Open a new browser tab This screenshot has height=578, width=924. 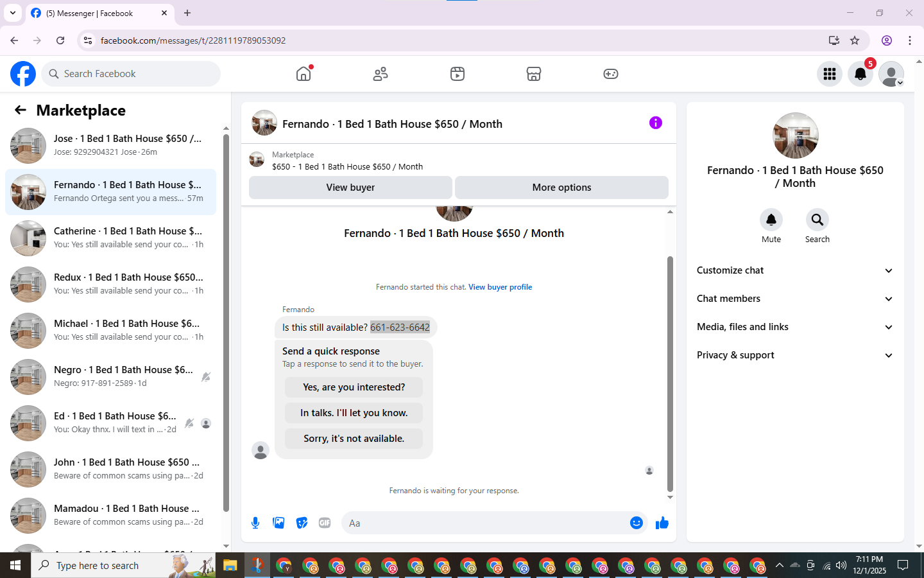(187, 13)
